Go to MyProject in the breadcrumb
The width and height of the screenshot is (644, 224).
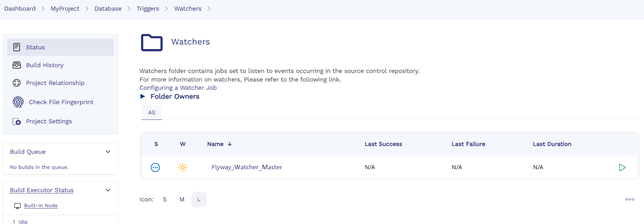click(65, 9)
